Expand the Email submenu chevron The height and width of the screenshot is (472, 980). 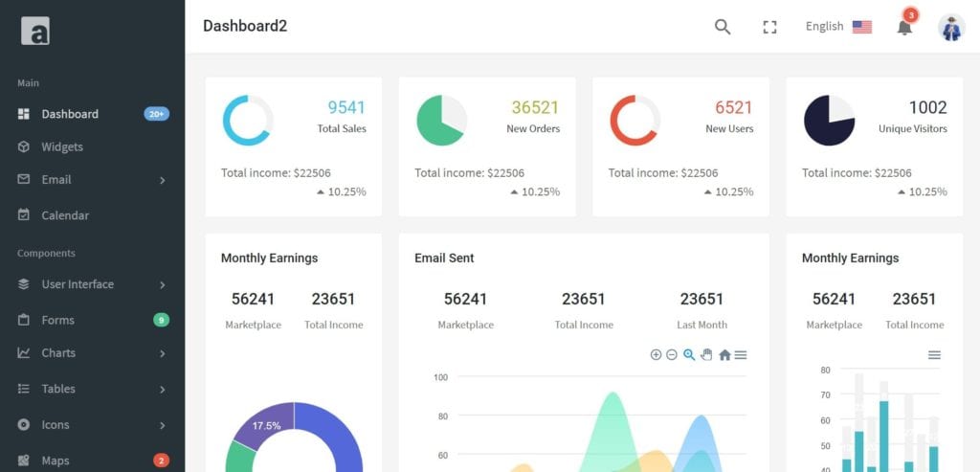pos(163,180)
